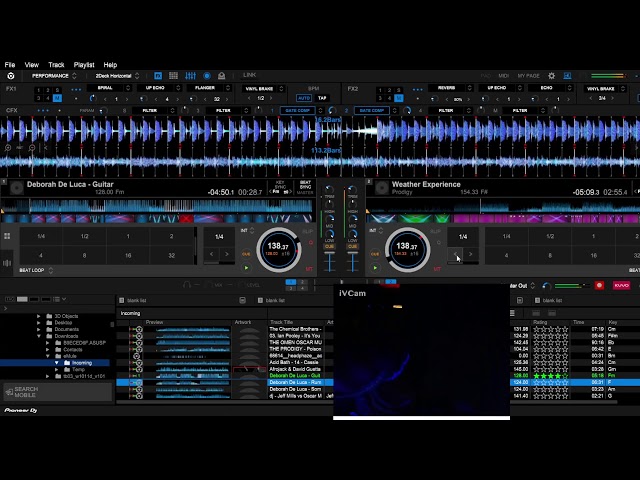Click deck 1 vinyl artwork icon
This screenshot has height=480, width=640.
point(17,188)
